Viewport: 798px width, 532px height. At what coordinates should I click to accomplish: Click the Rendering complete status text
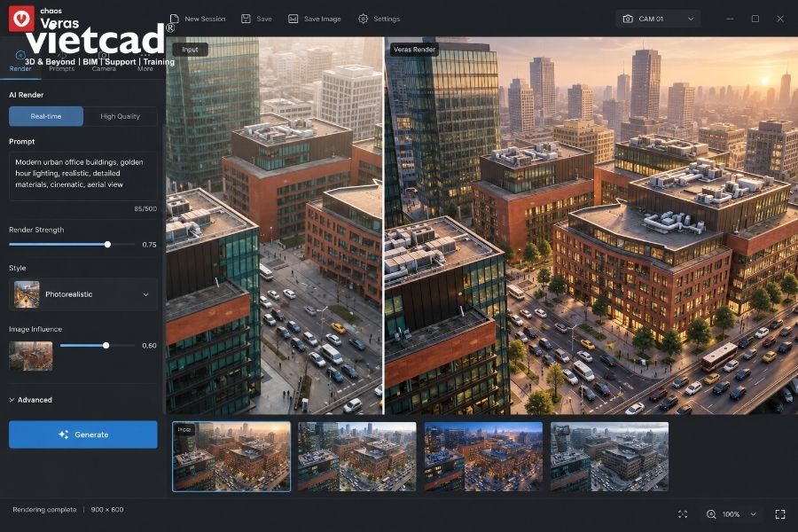(x=45, y=509)
